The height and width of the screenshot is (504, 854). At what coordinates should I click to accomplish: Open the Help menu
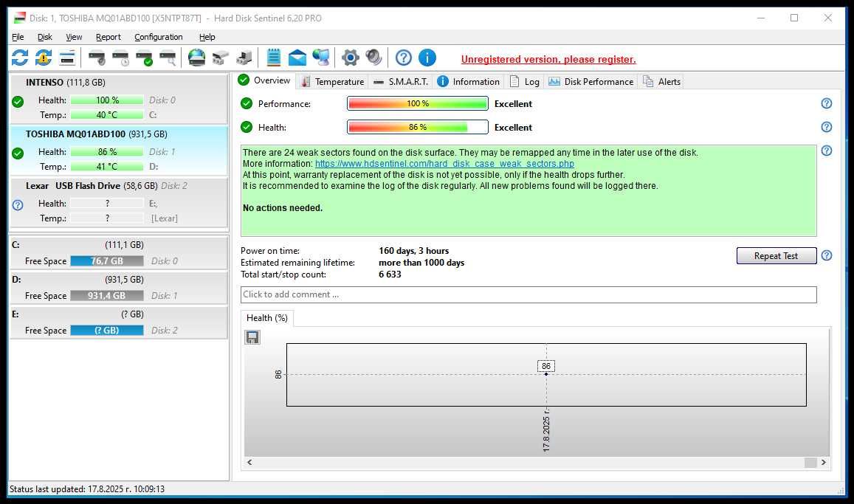pos(207,37)
